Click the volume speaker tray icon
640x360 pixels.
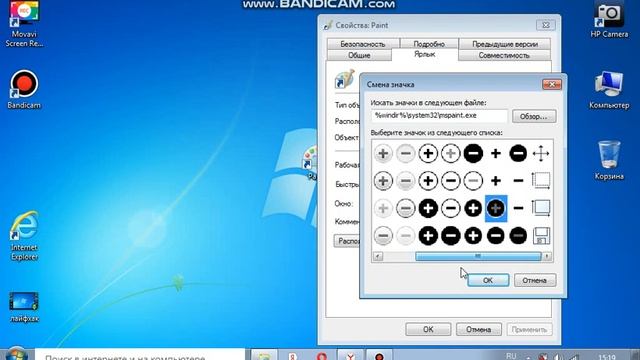tap(558, 357)
